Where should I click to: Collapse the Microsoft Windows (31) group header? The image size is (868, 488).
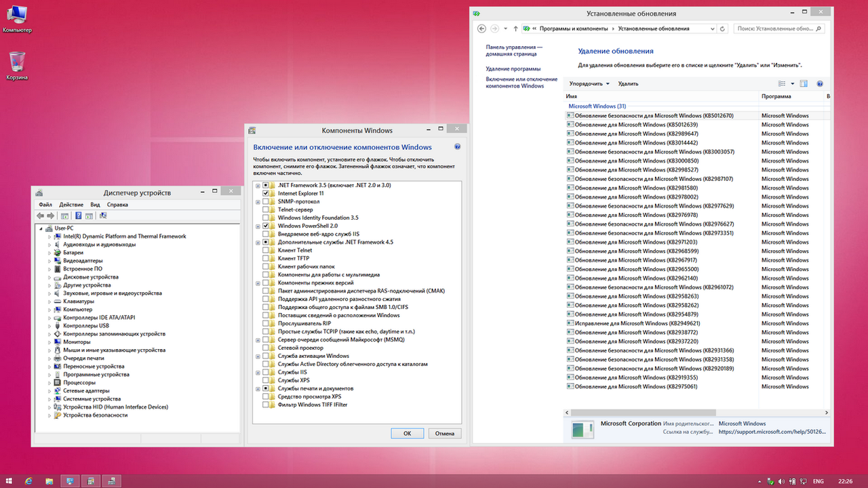(x=597, y=106)
